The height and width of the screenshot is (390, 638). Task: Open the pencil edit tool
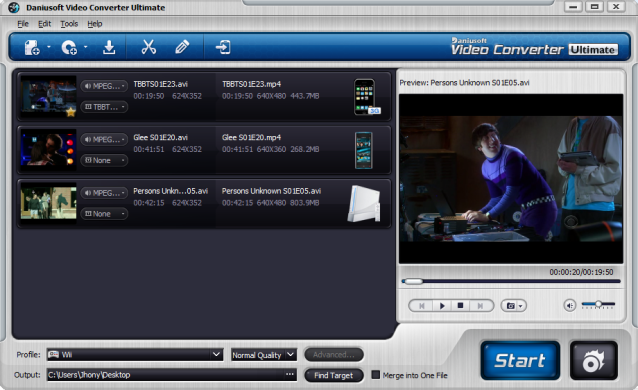pyautogui.click(x=182, y=47)
